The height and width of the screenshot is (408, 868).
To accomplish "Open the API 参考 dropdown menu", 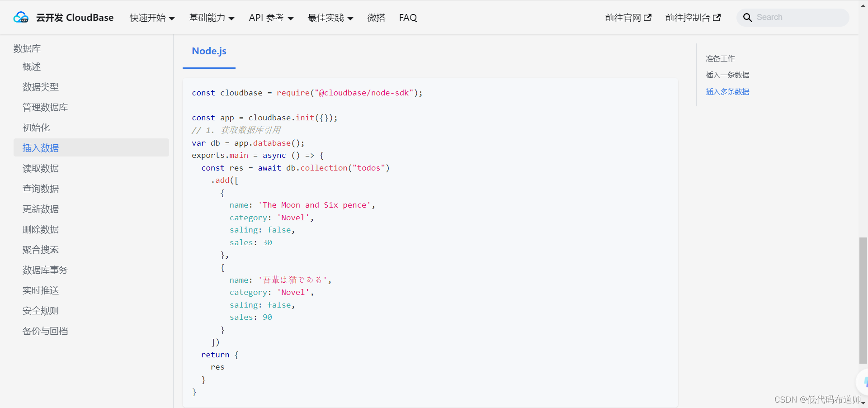I will (x=271, y=18).
